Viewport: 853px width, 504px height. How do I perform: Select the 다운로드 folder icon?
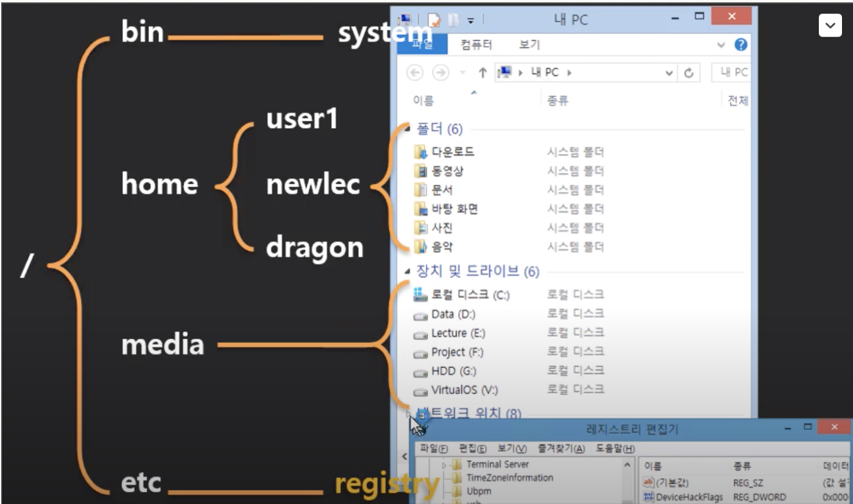click(x=420, y=152)
